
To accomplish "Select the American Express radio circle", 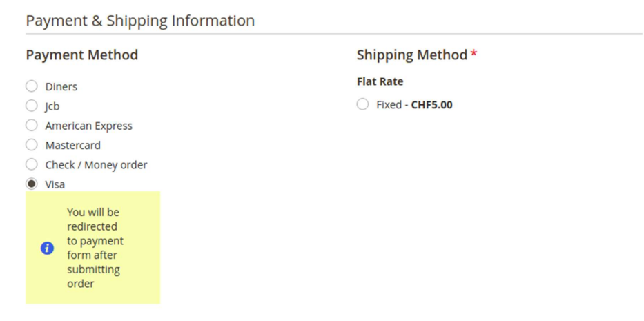I will tap(32, 126).
